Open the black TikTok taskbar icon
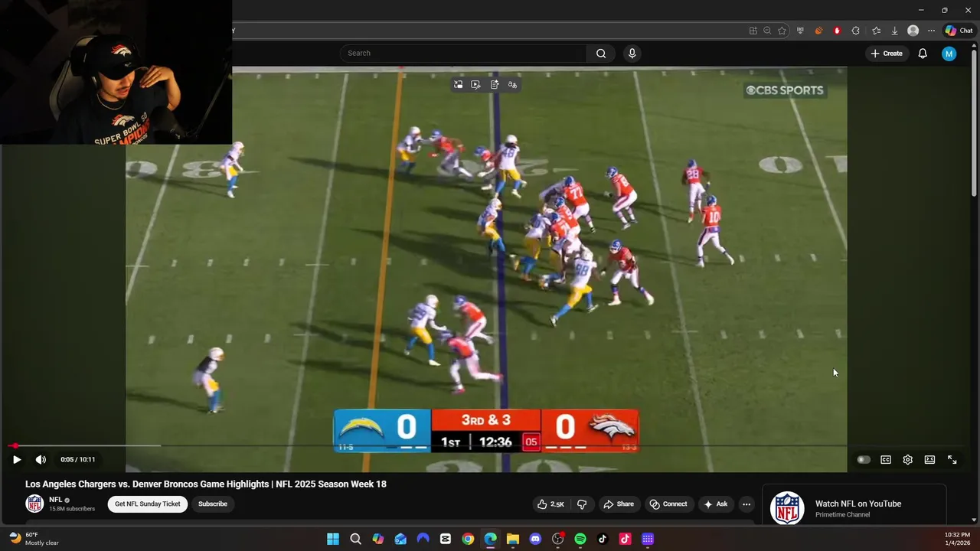The height and width of the screenshot is (551, 980). [x=603, y=539]
